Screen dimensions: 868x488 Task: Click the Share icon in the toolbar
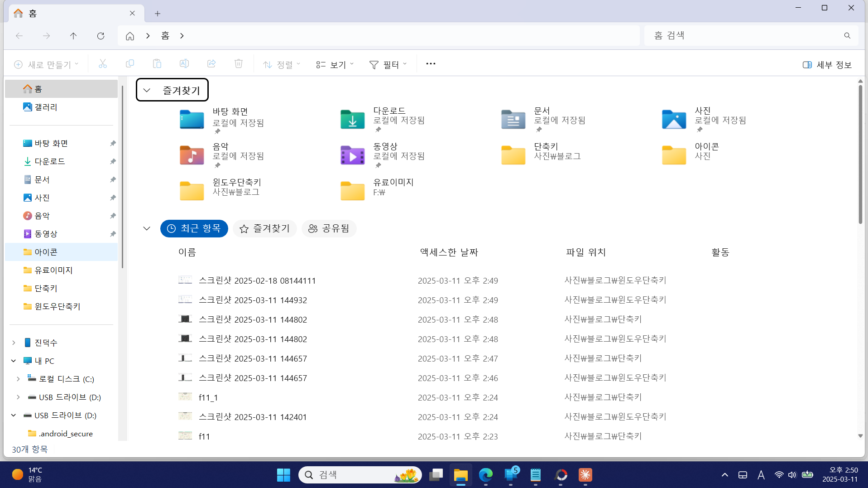[211, 64]
